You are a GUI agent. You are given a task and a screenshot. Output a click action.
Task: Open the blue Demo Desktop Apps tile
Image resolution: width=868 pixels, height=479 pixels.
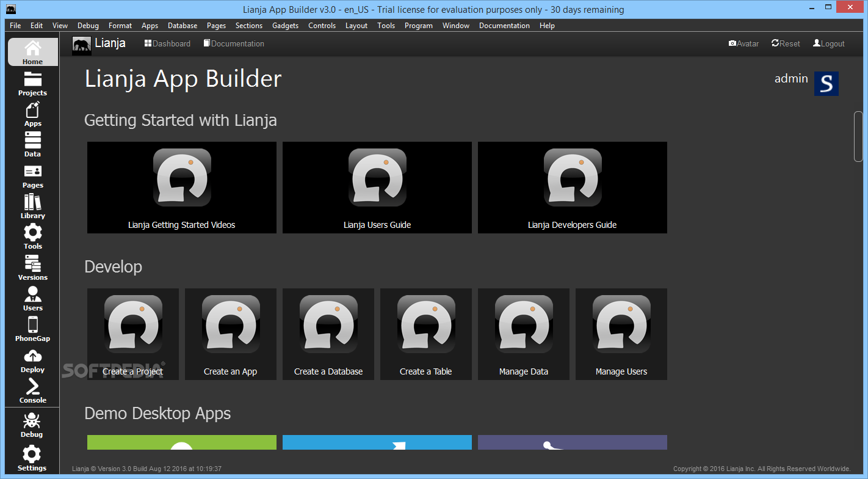click(x=377, y=442)
